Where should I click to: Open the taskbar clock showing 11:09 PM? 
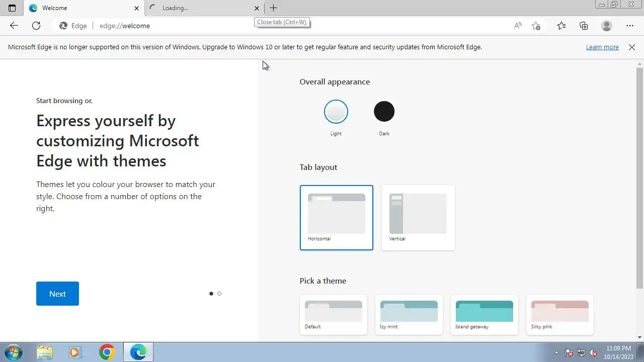tap(618, 352)
